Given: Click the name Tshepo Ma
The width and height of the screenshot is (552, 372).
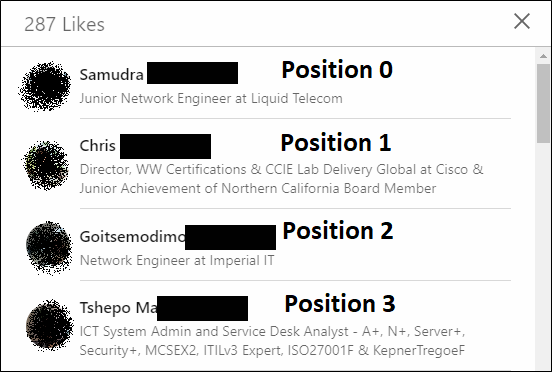Looking at the screenshot, I should (118, 308).
